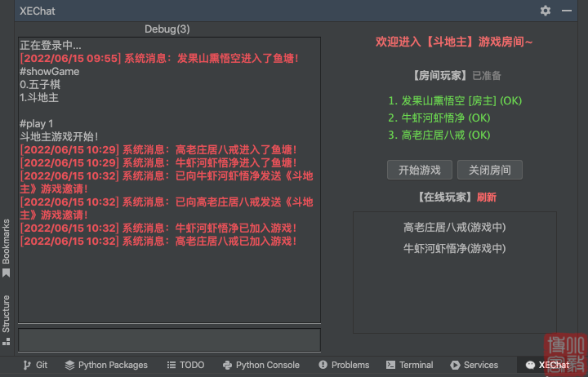Click the 【在线玩家】 heading
This screenshot has height=377, width=588.
click(x=445, y=197)
